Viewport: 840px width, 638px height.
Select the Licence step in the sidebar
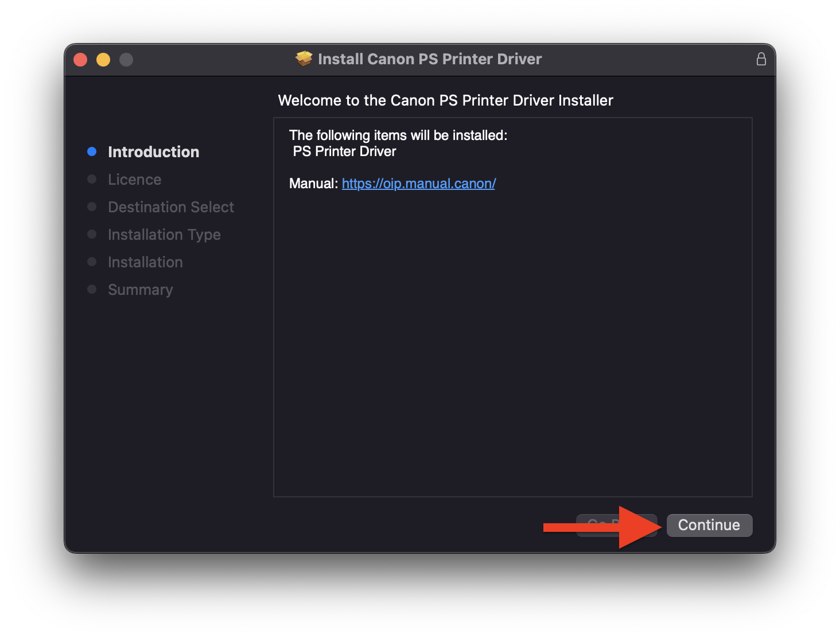pyautogui.click(x=134, y=180)
